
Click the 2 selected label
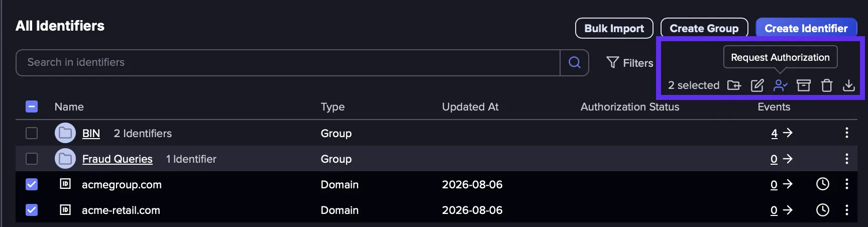tap(693, 85)
